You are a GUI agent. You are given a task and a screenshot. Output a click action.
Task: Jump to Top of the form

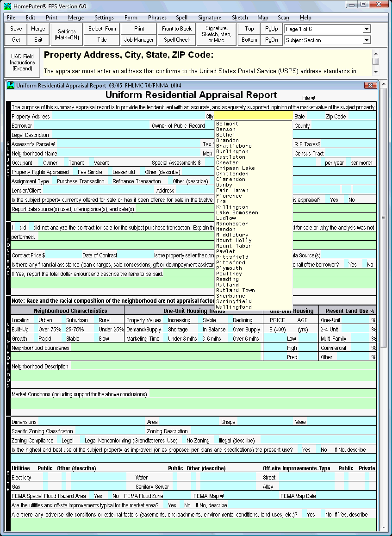point(249,29)
